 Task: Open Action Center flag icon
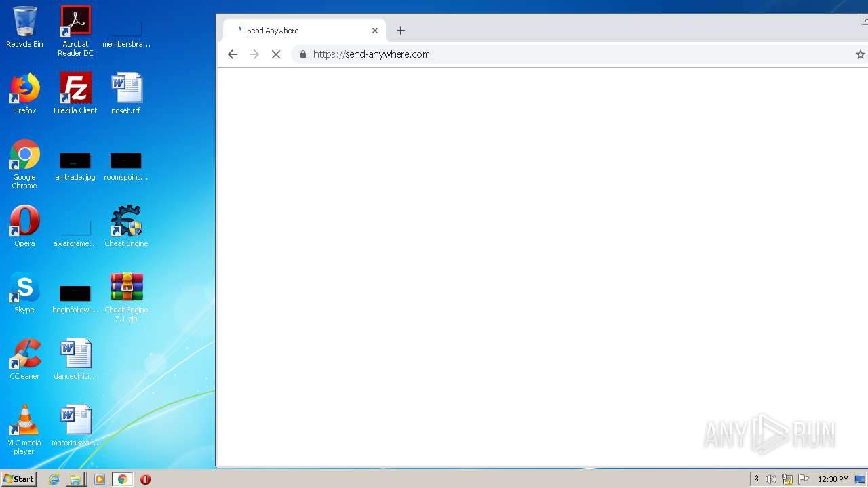tap(804, 479)
